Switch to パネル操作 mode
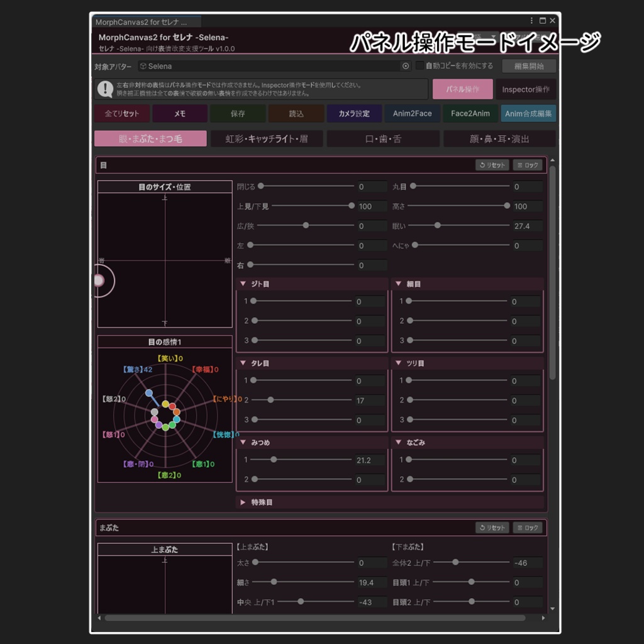644x644 pixels. tap(462, 89)
